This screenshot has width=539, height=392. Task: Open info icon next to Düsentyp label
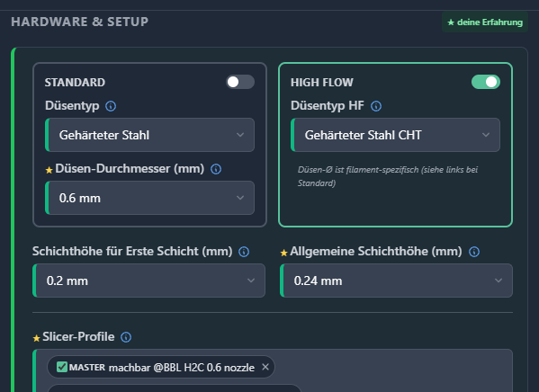(x=111, y=106)
